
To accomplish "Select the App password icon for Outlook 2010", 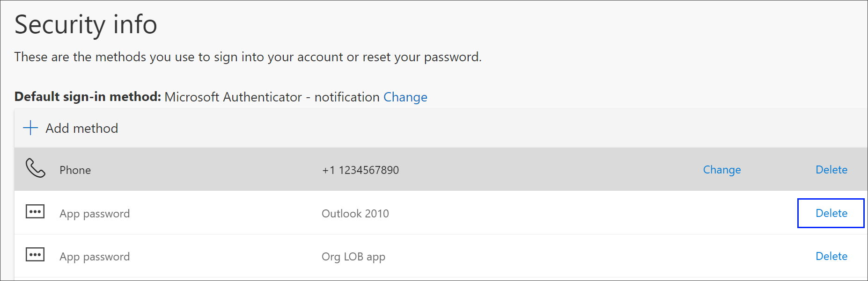I will tap(35, 211).
